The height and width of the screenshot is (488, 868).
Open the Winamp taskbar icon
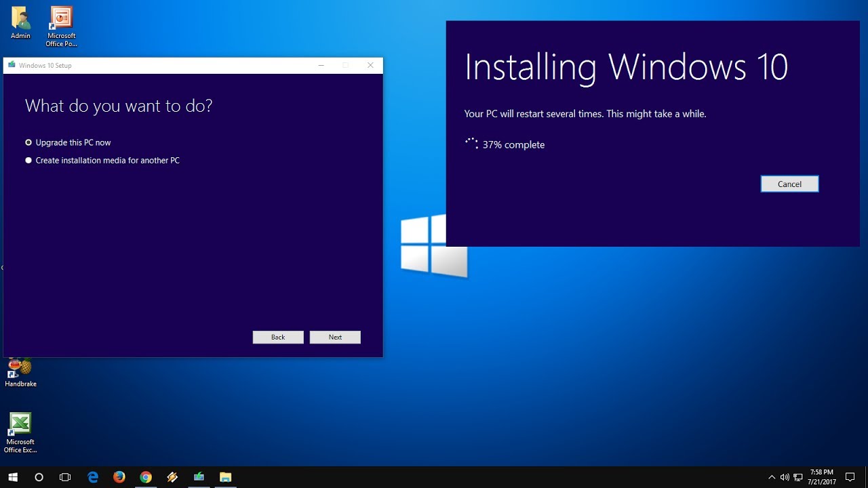point(172,477)
